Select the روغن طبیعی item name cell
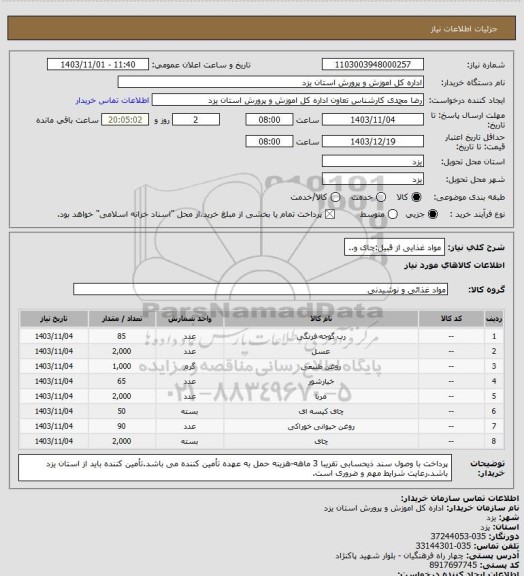This screenshot has height=576, width=524. [x=321, y=366]
